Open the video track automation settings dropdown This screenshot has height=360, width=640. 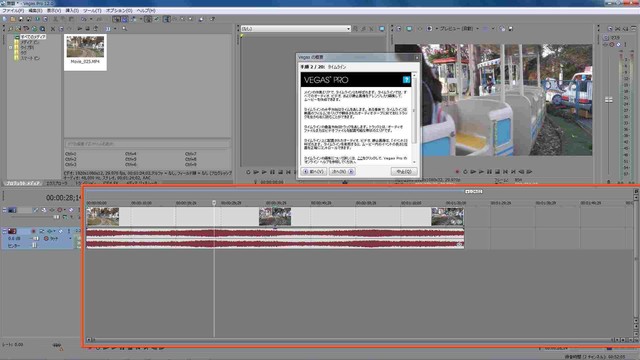pyautogui.click(x=65, y=210)
